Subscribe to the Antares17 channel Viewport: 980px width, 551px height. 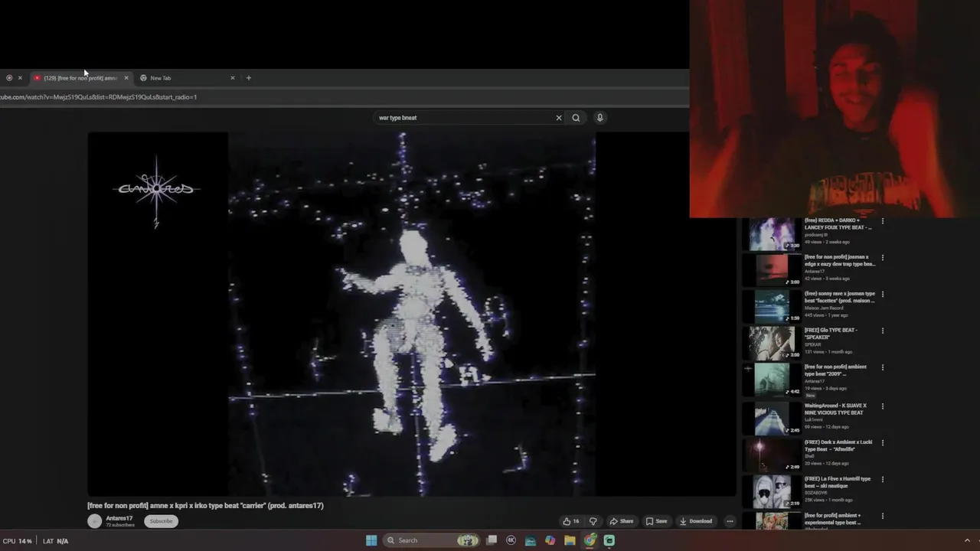(161, 521)
